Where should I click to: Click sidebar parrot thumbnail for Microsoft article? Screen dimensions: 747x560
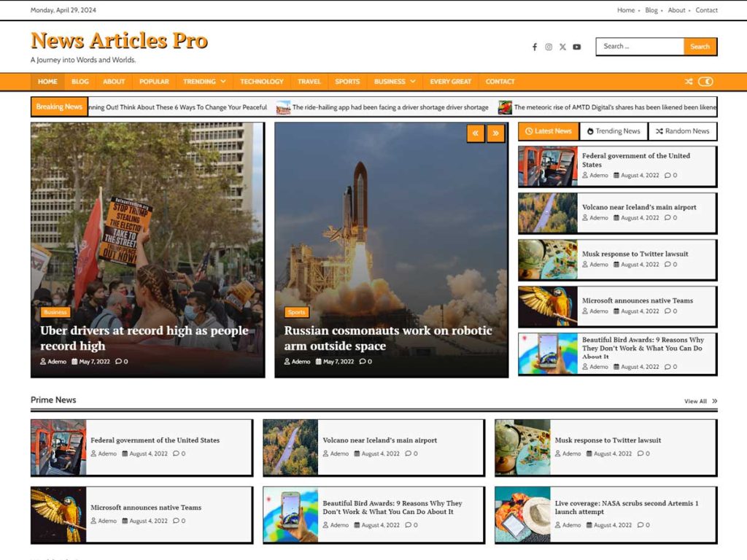pyautogui.click(x=548, y=306)
